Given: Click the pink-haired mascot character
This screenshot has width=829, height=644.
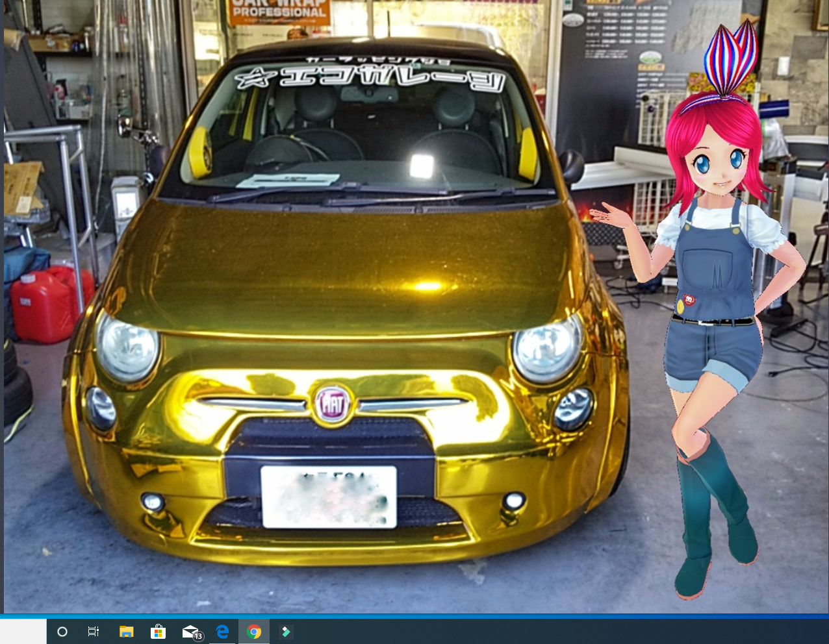Looking at the screenshot, I should tap(708, 312).
